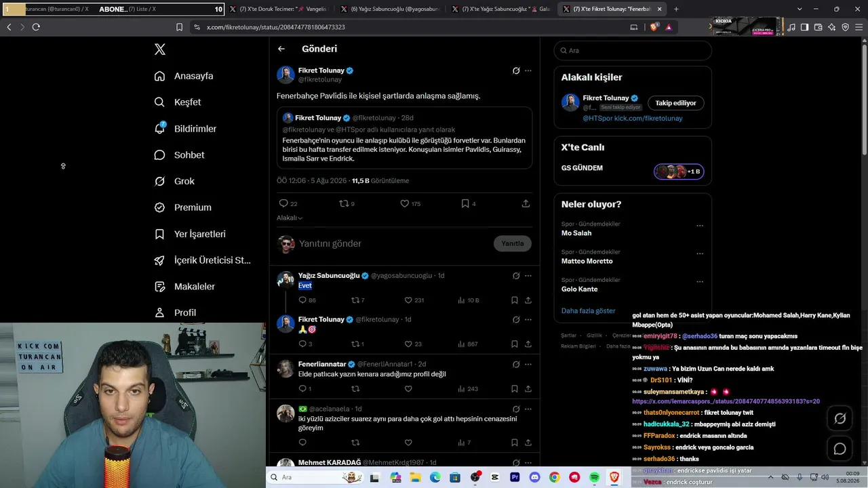868x488 pixels.
Task: Click the address bar URL
Action: (275, 27)
